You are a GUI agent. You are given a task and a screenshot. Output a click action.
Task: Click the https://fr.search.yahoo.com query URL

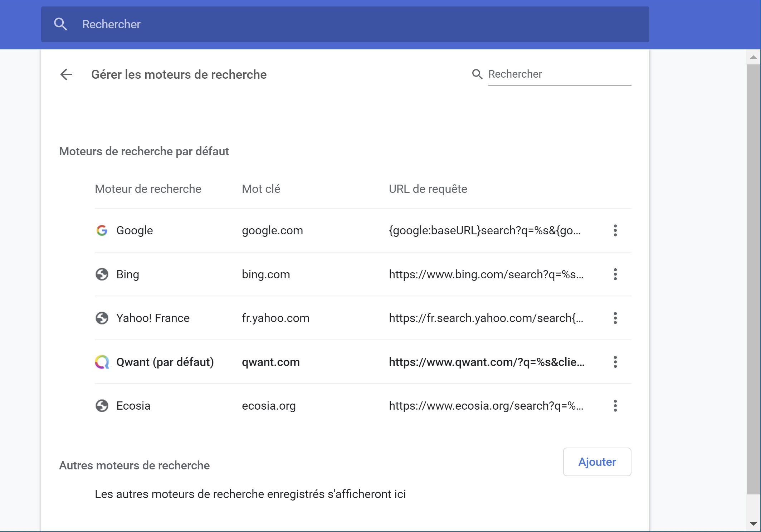(x=486, y=318)
